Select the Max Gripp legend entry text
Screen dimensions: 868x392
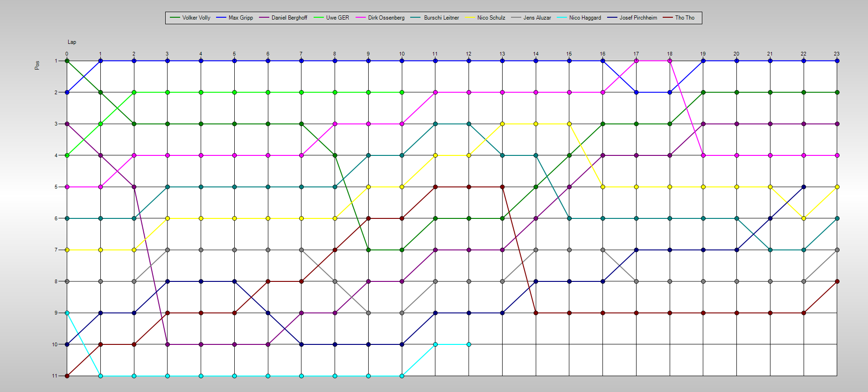pyautogui.click(x=241, y=18)
